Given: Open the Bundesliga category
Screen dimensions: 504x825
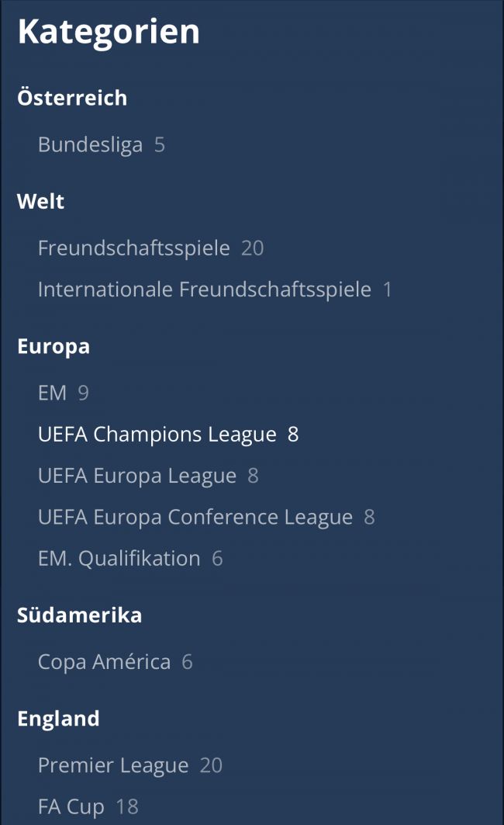Looking at the screenshot, I should click(90, 145).
